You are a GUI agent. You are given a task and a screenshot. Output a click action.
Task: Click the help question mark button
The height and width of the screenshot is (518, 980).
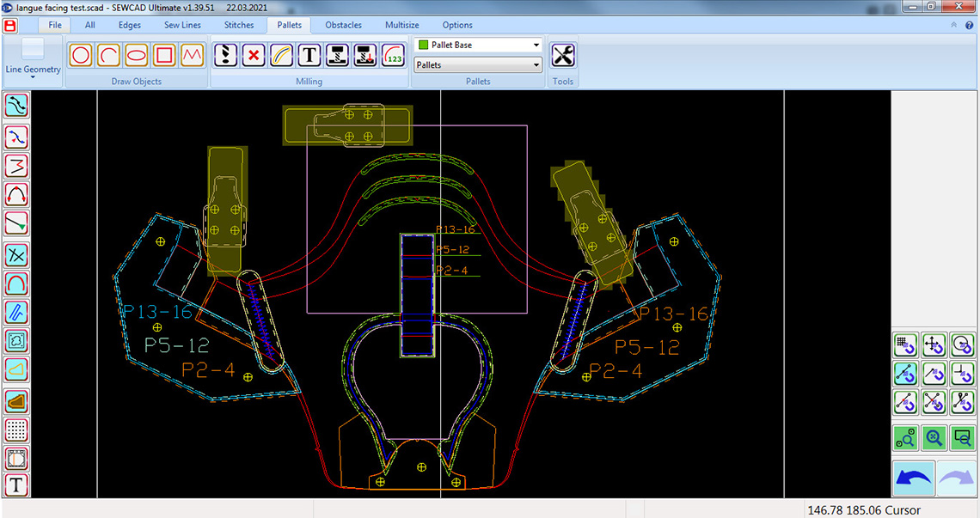tap(970, 25)
